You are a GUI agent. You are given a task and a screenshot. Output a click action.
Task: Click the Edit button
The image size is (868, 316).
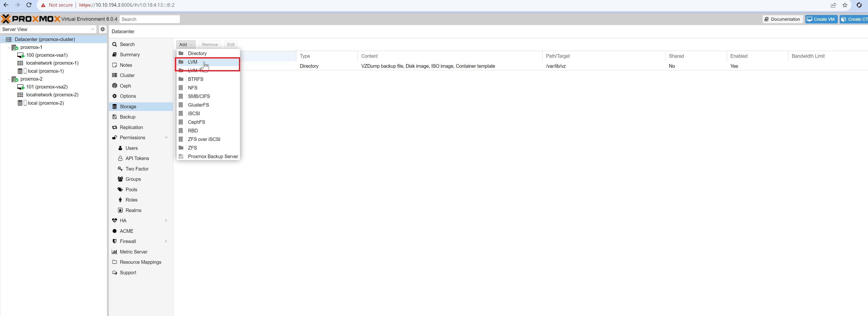point(231,45)
